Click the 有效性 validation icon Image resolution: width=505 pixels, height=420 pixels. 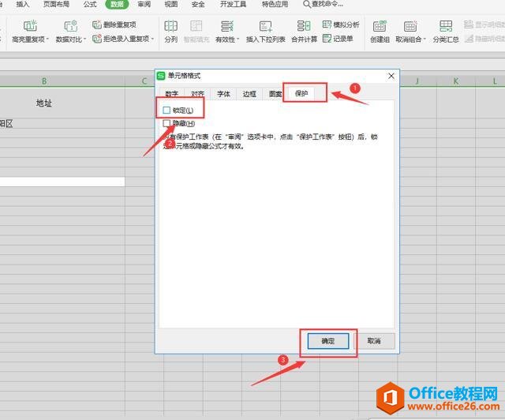226,26
